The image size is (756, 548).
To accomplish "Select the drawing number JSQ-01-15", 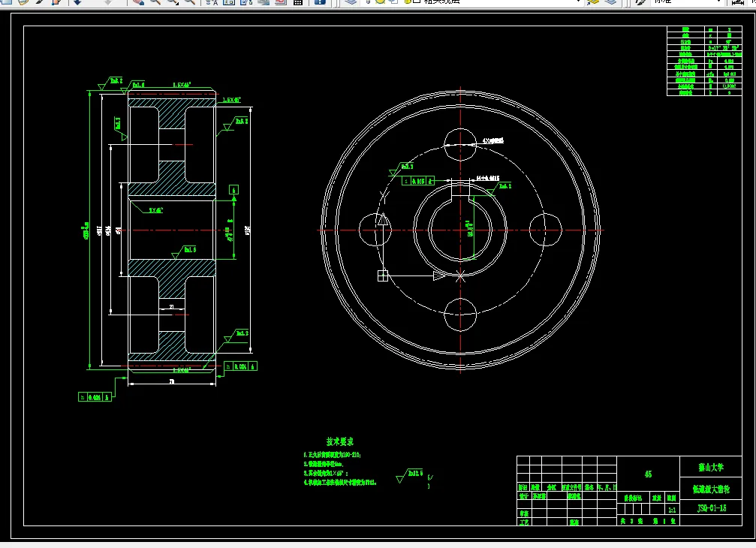I will click(712, 508).
